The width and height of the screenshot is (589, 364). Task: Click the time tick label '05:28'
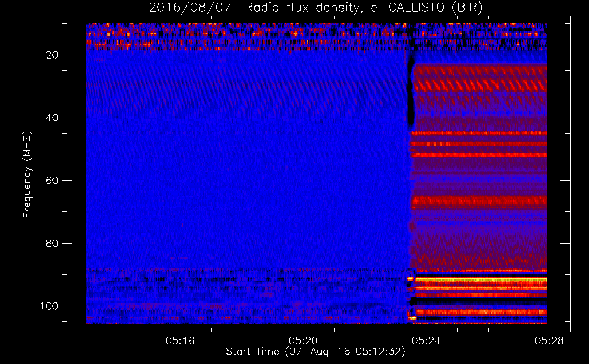[x=549, y=341]
